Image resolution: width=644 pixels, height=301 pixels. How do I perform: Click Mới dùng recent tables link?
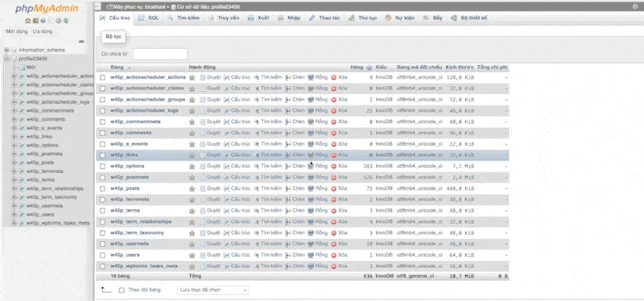[x=17, y=31]
